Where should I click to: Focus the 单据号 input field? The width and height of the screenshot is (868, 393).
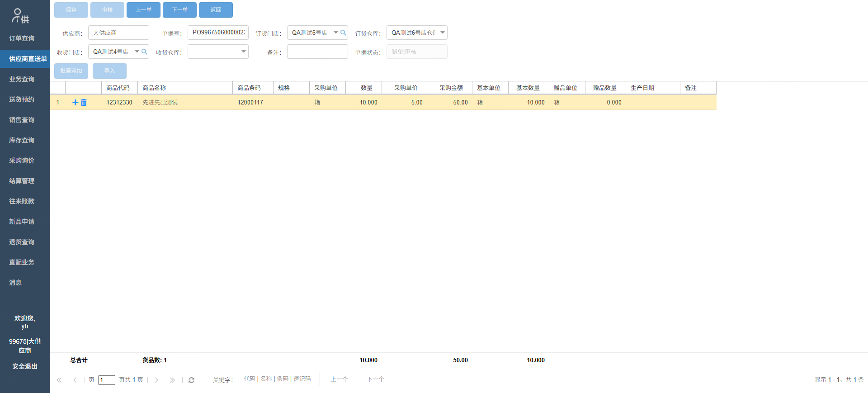pos(218,33)
